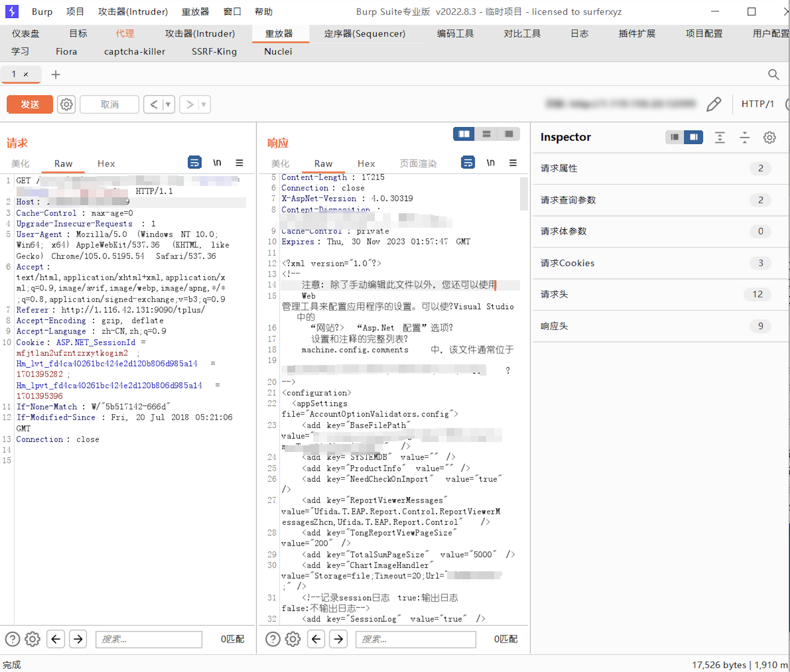Close Repeater tab 1
The width and height of the screenshot is (790, 672).
point(26,74)
